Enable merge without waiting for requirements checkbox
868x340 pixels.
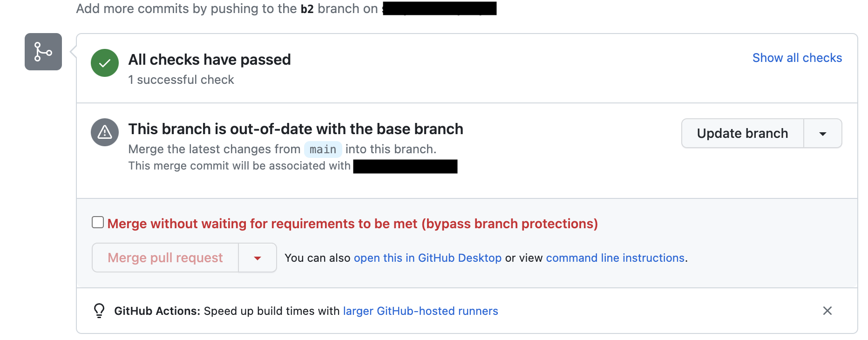[x=97, y=222]
